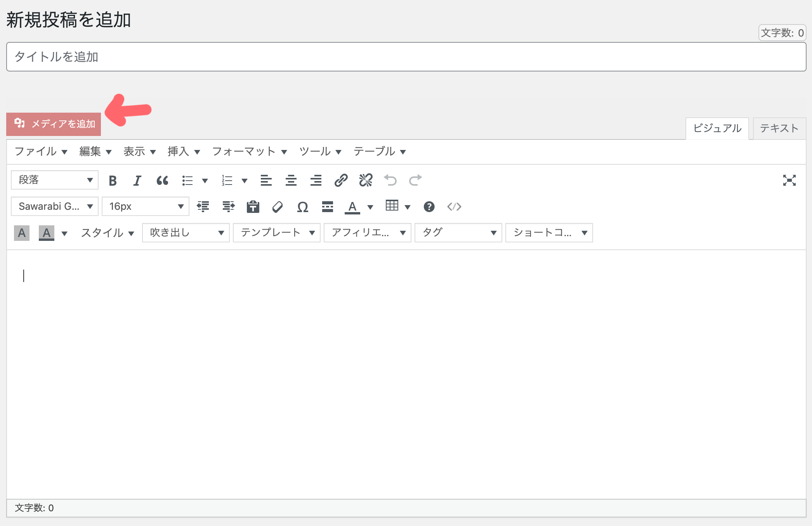The width and height of the screenshot is (812, 526).
Task: Open the 段落 paragraph format dropdown
Action: [55, 180]
